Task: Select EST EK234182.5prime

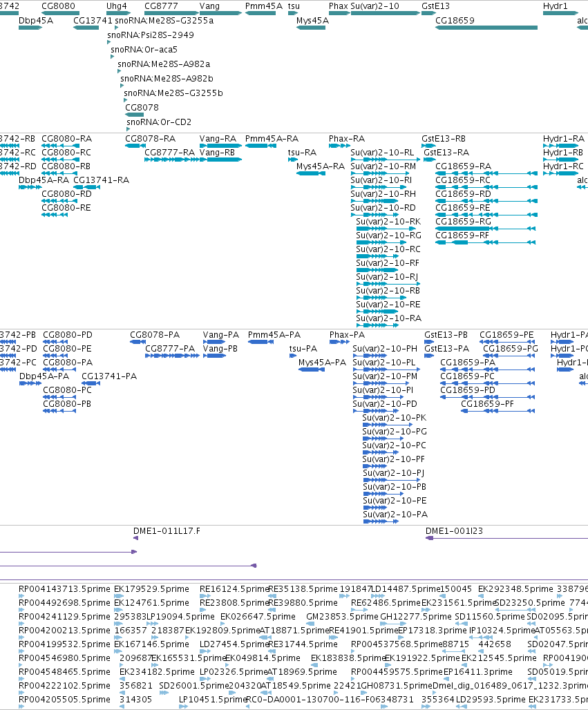Action: coord(157,671)
